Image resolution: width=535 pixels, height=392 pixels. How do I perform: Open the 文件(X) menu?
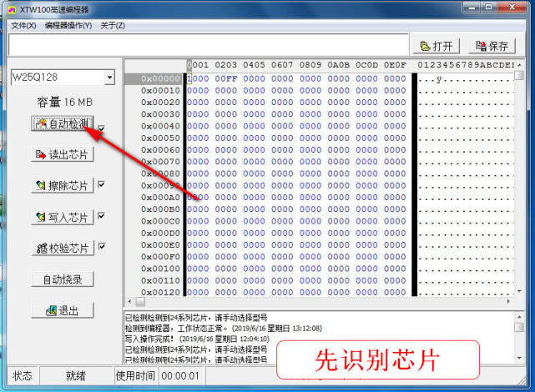(23, 26)
